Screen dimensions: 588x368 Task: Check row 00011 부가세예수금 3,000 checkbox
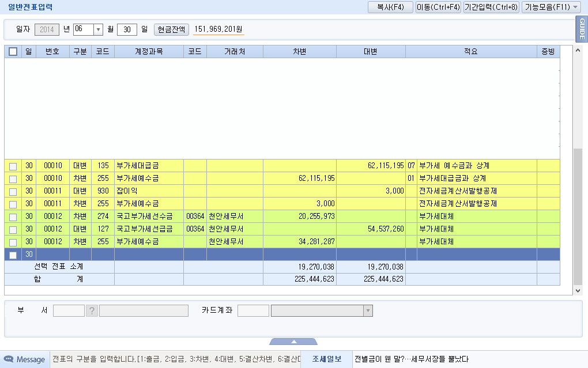[13, 204]
